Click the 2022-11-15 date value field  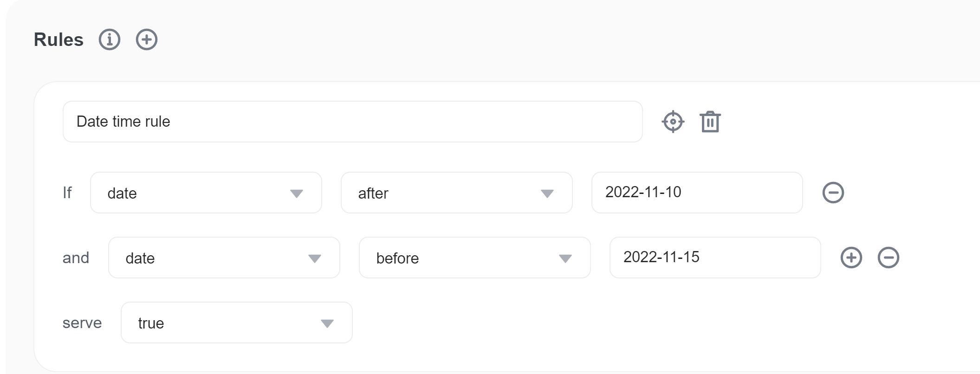715,258
